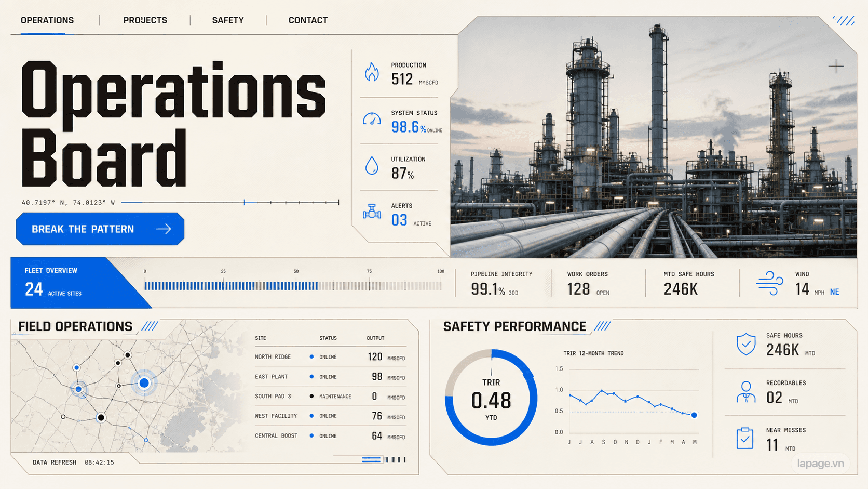Click the Data Refresh 08:42:15 timestamp
Image resolution: width=868 pixels, height=489 pixels.
coord(99,462)
